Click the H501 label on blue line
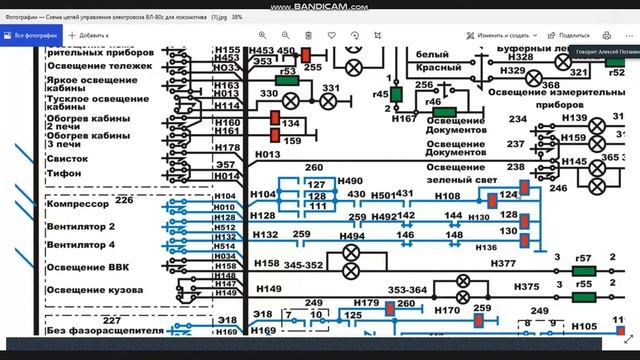This screenshot has width=640, height=360. coord(383,196)
